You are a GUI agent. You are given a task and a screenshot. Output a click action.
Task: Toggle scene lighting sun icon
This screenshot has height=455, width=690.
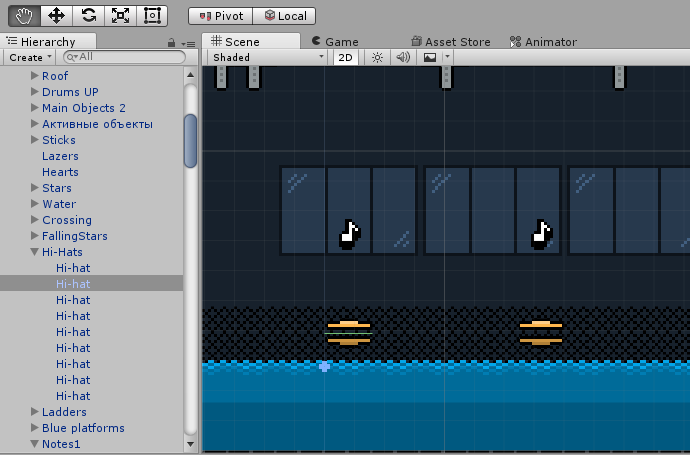[x=377, y=58]
